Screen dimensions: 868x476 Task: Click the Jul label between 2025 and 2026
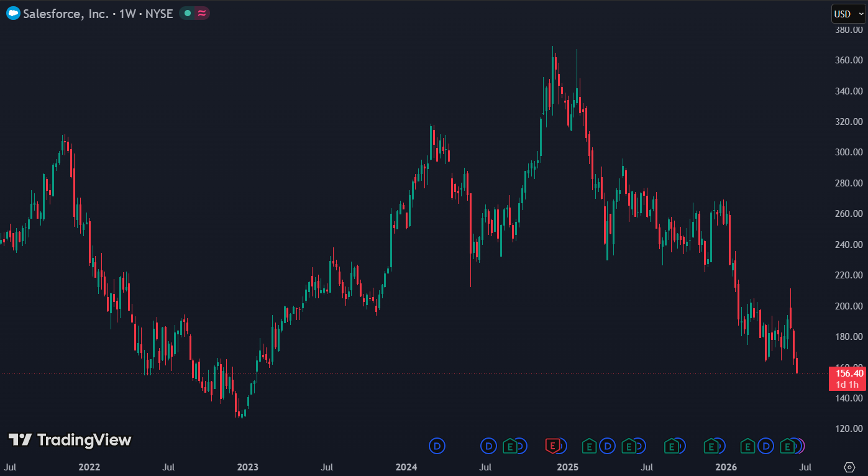tap(647, 467)
